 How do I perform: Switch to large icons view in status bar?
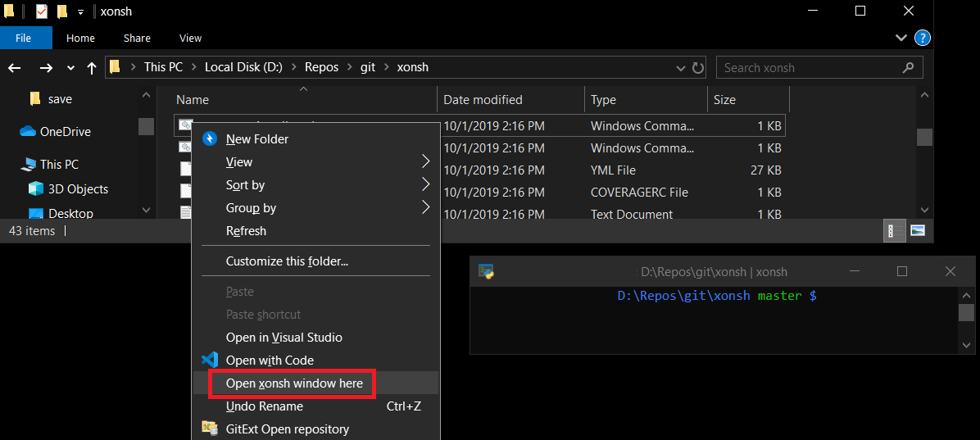click(918, 231)
